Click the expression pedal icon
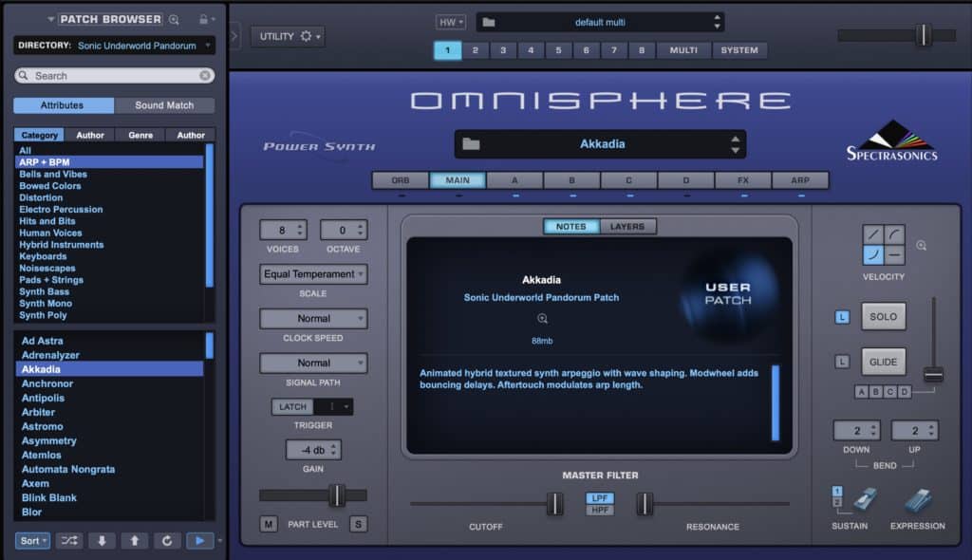The image size is (972, 560). click(x=918, y=501)
